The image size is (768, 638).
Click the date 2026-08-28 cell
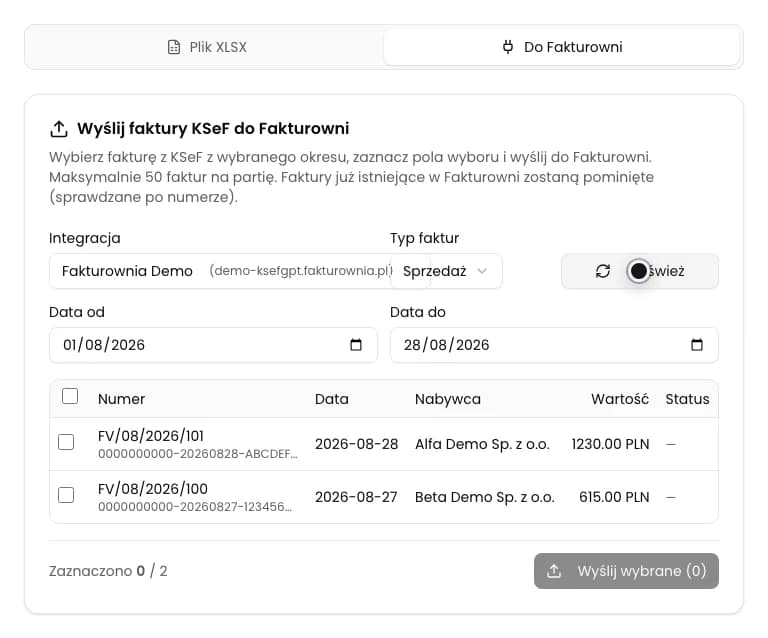click(357, 444)
